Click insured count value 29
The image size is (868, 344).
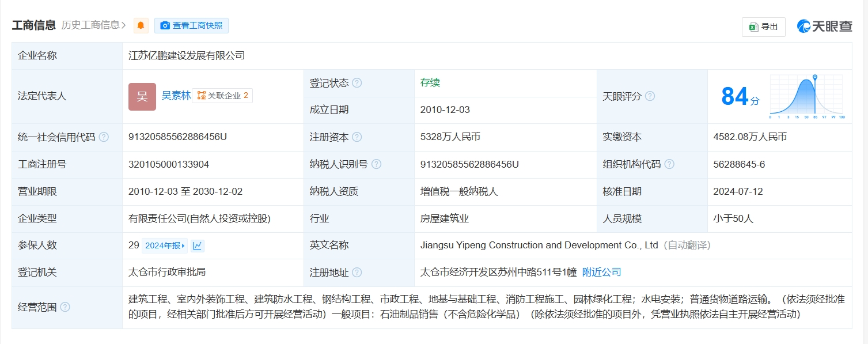pos(134,245)
